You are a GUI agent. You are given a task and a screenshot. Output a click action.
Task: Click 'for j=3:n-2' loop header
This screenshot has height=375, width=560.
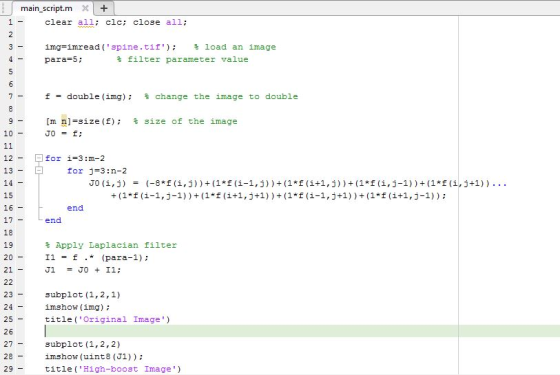pos(97,171)
